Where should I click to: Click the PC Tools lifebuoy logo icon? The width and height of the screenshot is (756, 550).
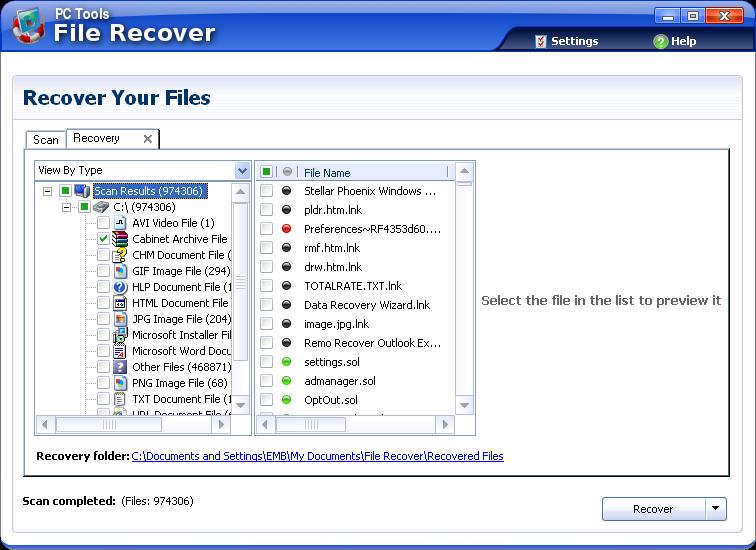(x=29, y=26)
